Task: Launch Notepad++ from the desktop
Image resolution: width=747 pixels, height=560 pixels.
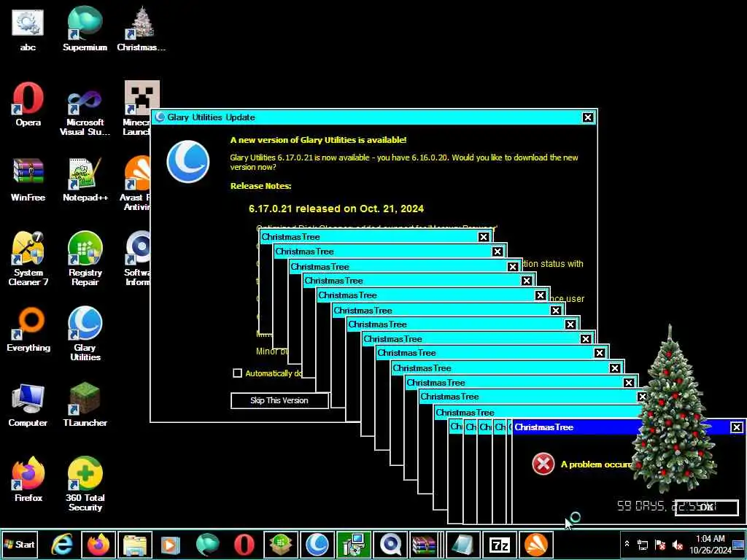Action: click(85, 179)
